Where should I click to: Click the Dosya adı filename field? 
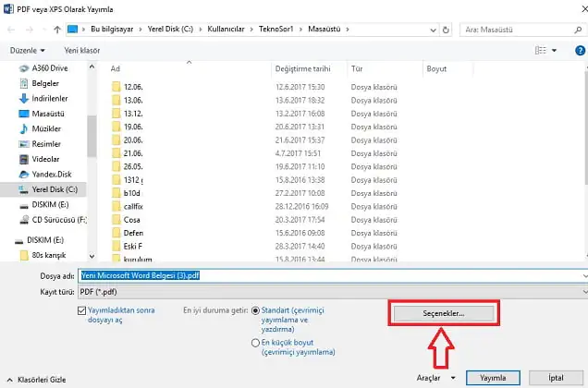(331, 274)
